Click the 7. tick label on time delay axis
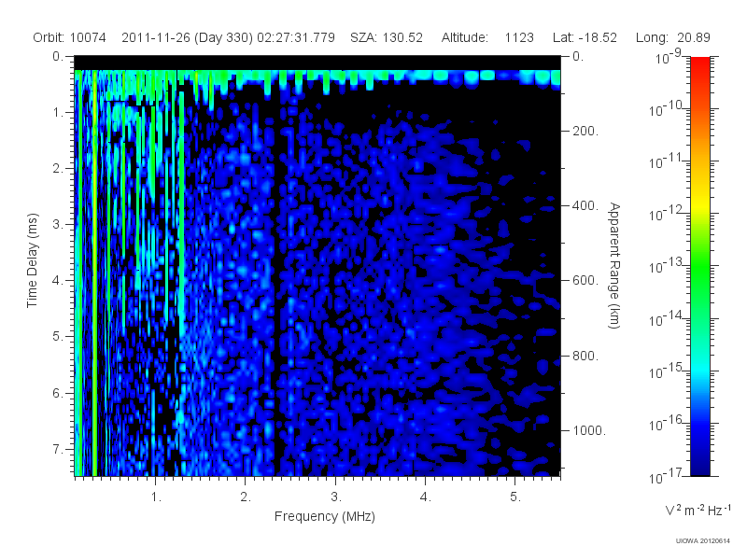This screenshot has height=560, width=747. click(58, 449)
